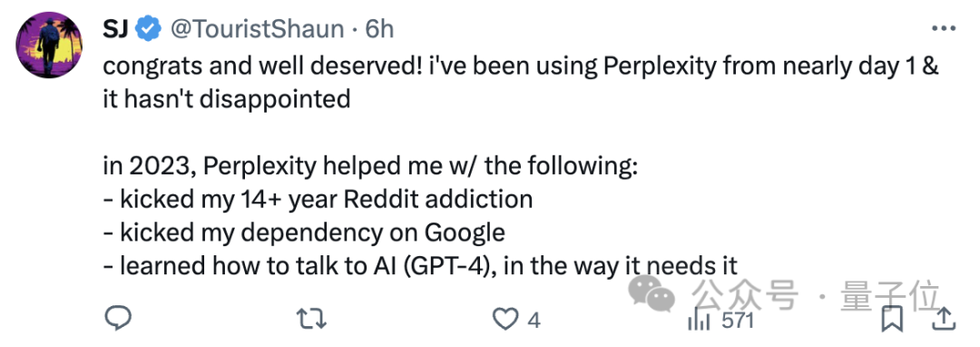Click the reply speech bubble icon
The width and height of the screenshot is (980, 347).
click(117, 320)
